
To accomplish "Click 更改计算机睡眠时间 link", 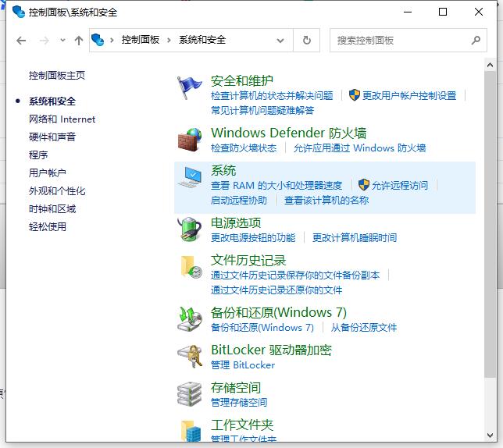I will click(x=355, y=237).
